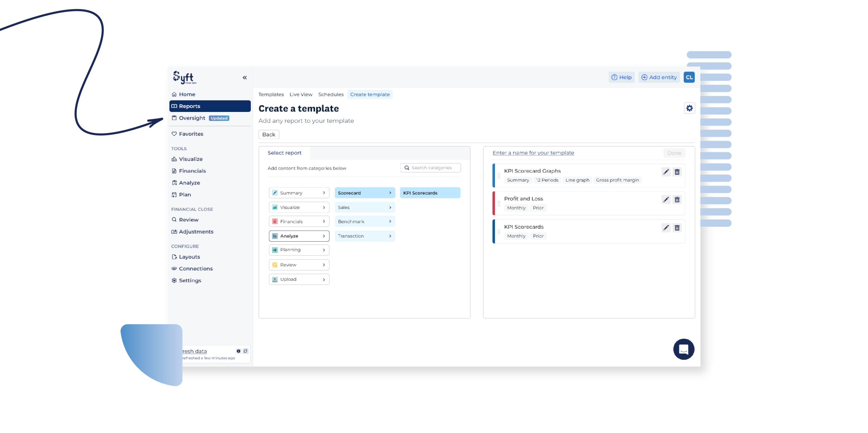Open Reports in the sidebar
868x433 pixels.
210,106
